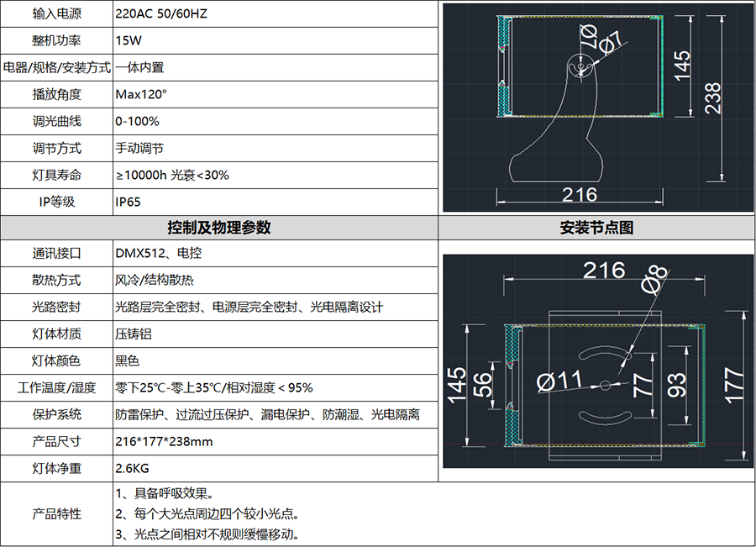Click the 产品特性 label cell

pyautogui.click(x=57, y=513)
